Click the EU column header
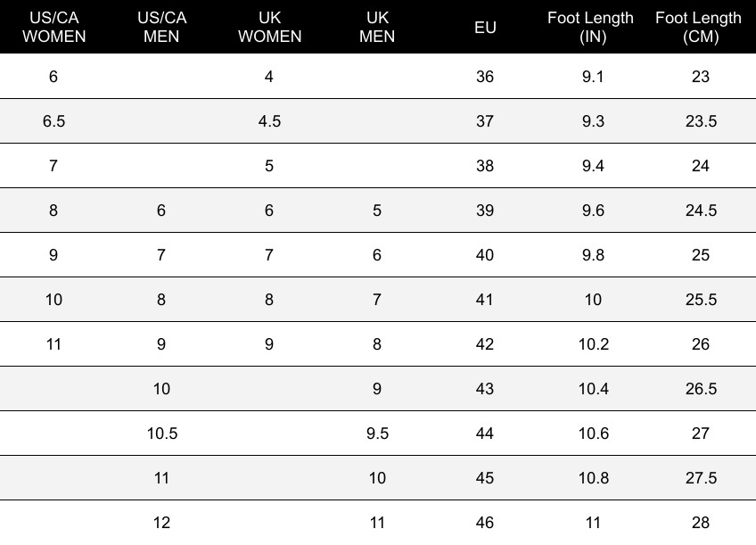This screenshot has width=756, height=545. point(485,27)
